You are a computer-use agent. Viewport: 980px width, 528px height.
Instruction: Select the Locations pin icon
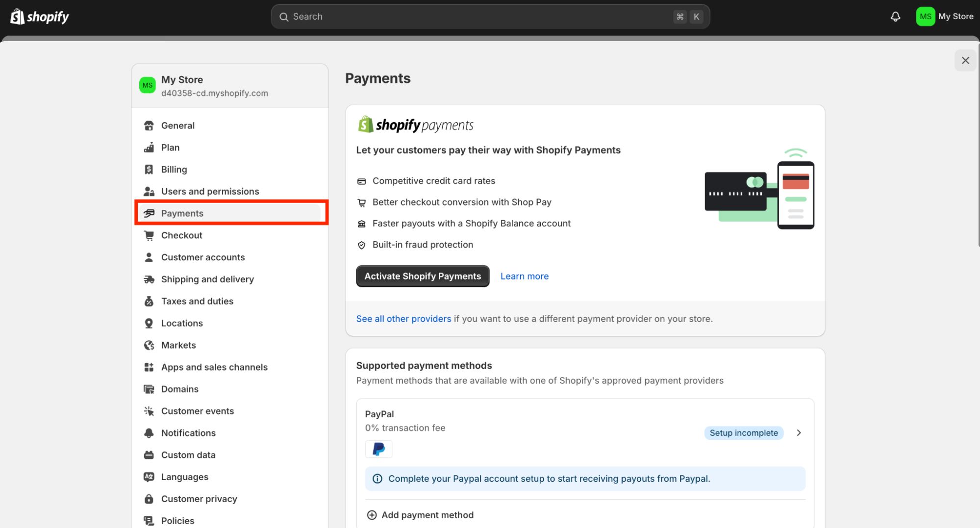tap(149, 323)
